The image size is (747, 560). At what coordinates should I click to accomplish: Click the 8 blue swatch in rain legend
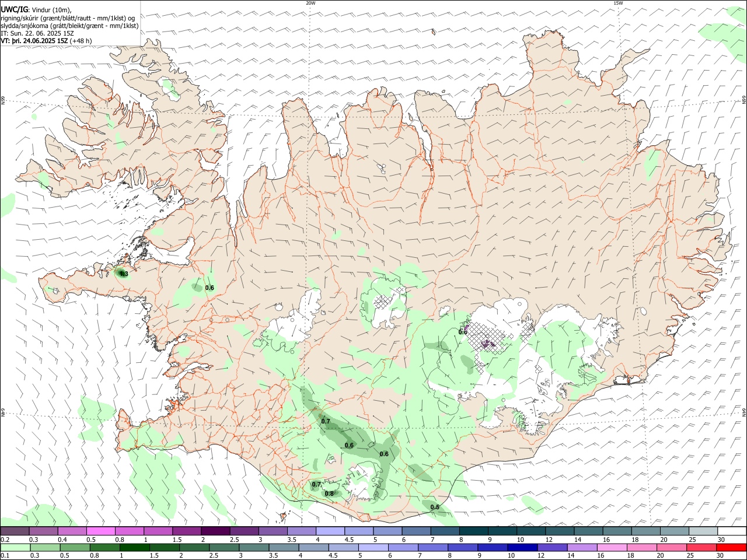pos(462,548)
